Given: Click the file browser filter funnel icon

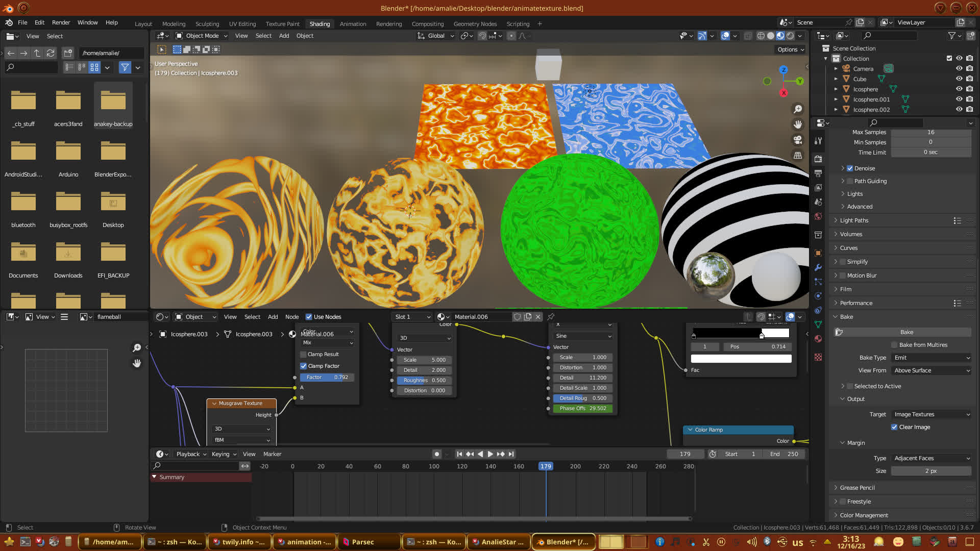Looking at the screenshot, I should 125,67.
